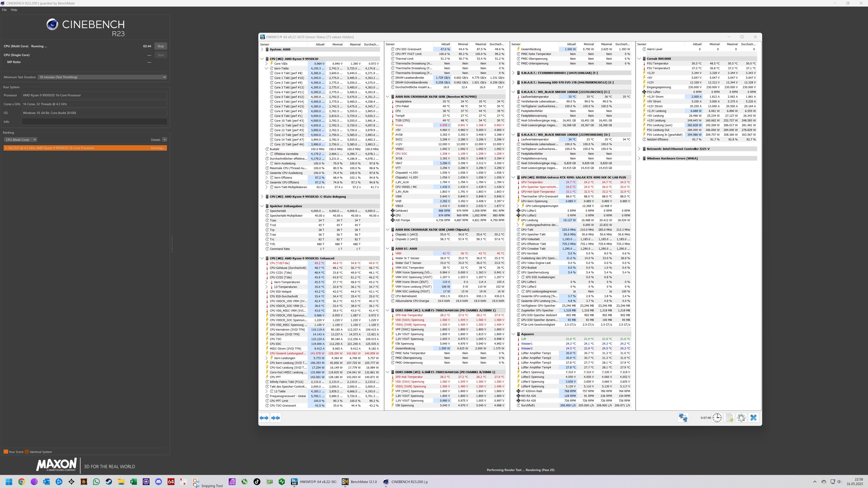This screenshot has height=488, width=868.
Task: Click the blue X close sensors icon
Action: tap(754, 418)
